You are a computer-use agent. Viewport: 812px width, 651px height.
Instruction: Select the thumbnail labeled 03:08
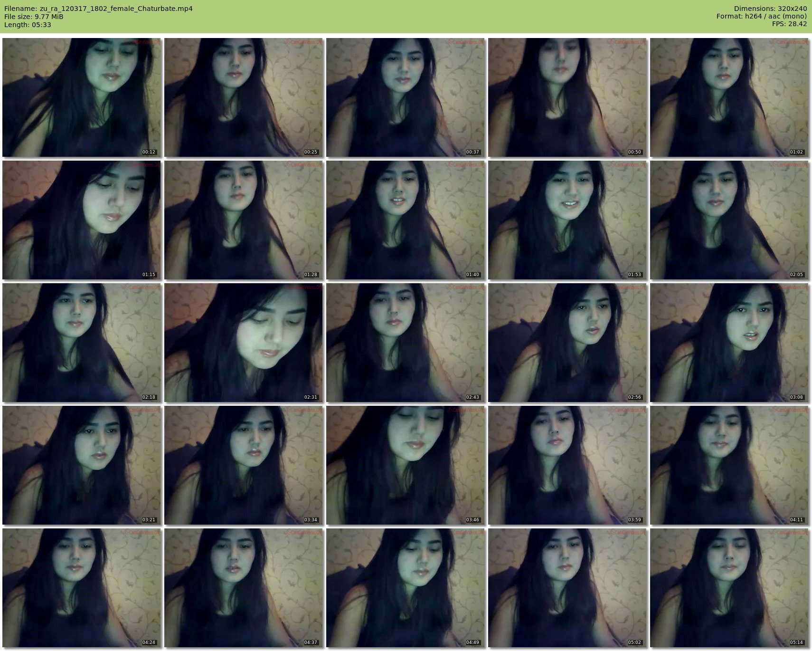(729, 343)
